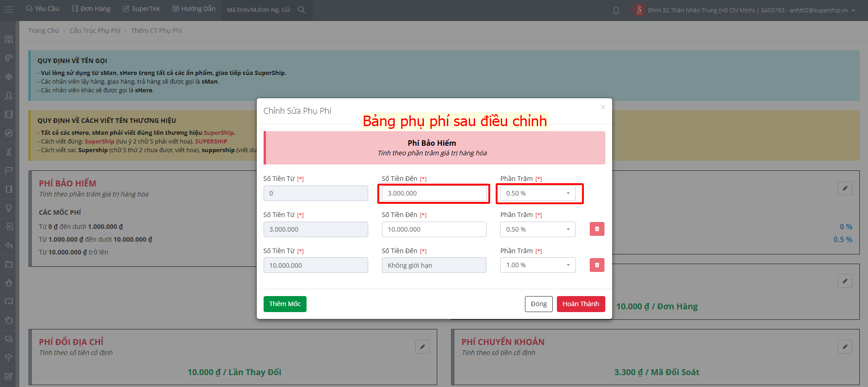This screenshot has height=387, width=868.
Task: Edit the Phí Đổi Địa Chỉ card pencil icon
Action: coord(422,347)
